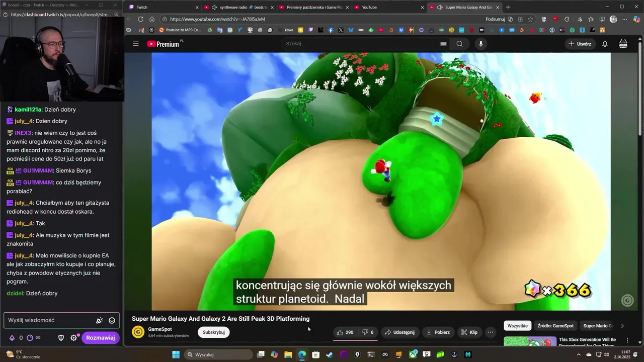
Task: Open File Explorer from the taskbar
Action: click(x=288, y=354)
